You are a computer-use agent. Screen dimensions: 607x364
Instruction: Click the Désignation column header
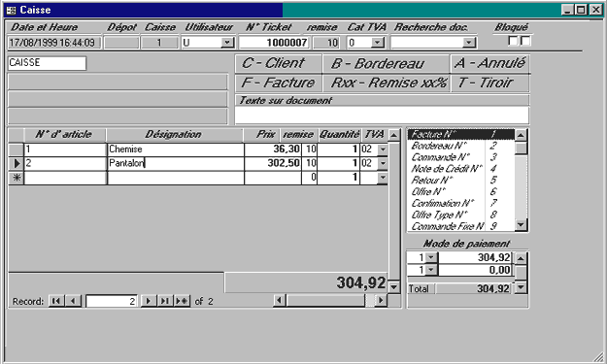[x=175, y=135]
